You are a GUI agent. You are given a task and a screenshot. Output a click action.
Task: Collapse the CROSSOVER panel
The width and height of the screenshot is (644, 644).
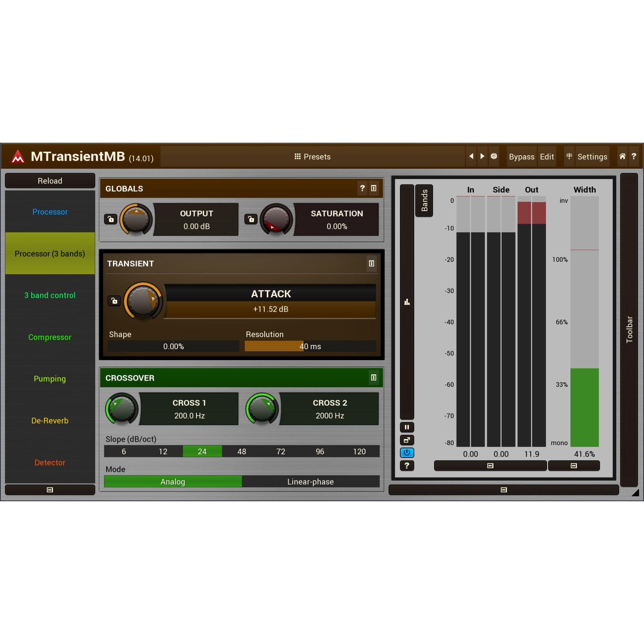pos(374,377)
